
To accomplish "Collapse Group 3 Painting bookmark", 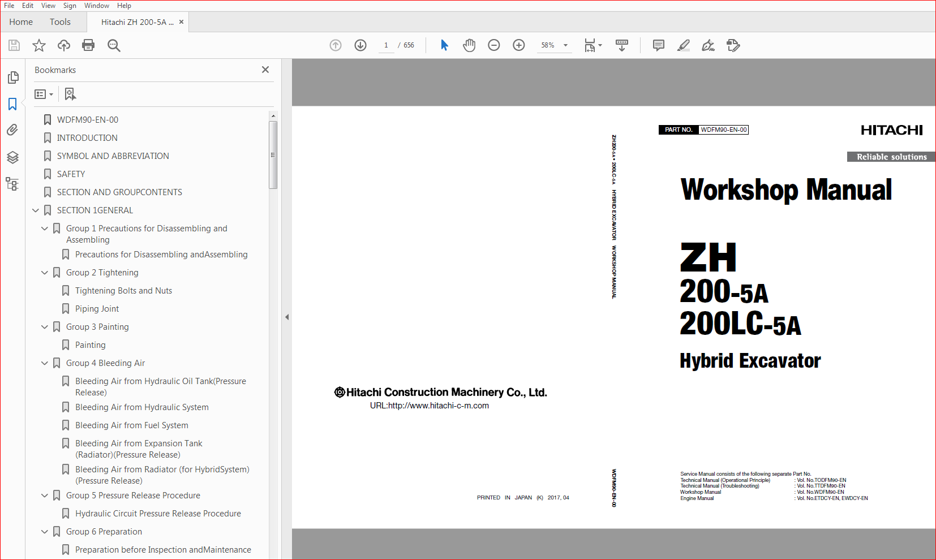I will 45,327.
